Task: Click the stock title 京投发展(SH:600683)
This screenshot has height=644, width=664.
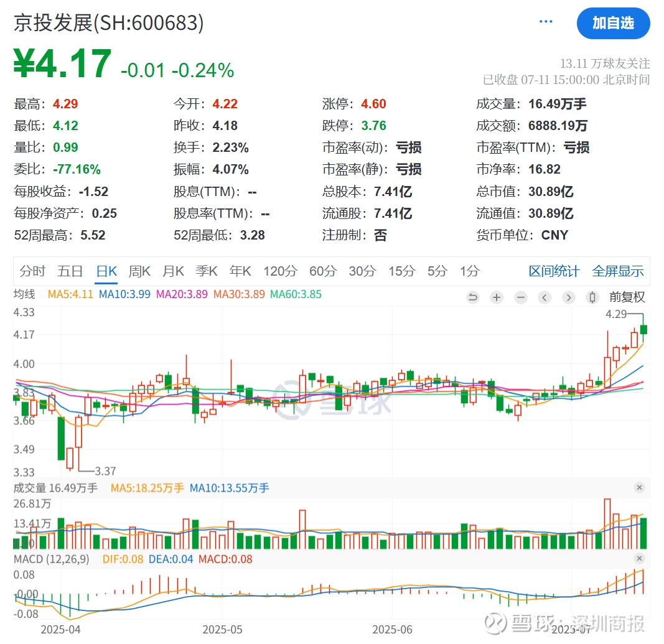Action: click(108, 23)
